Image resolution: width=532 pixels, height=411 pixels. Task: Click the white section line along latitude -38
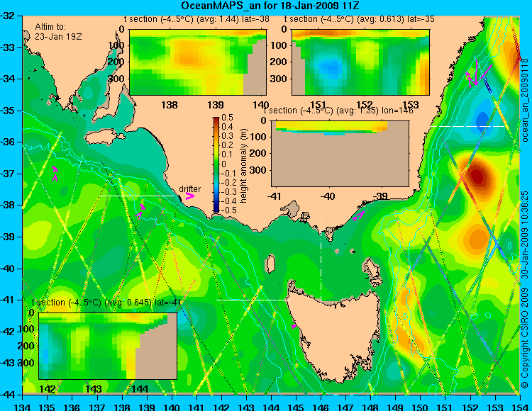136,196
